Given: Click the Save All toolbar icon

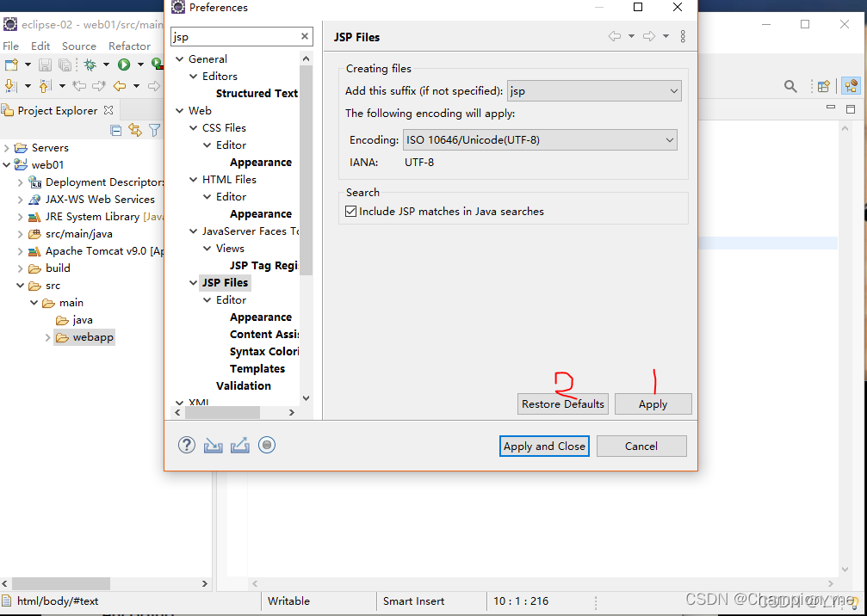Looking at the screenshot, I should click(x=65, y=65).
